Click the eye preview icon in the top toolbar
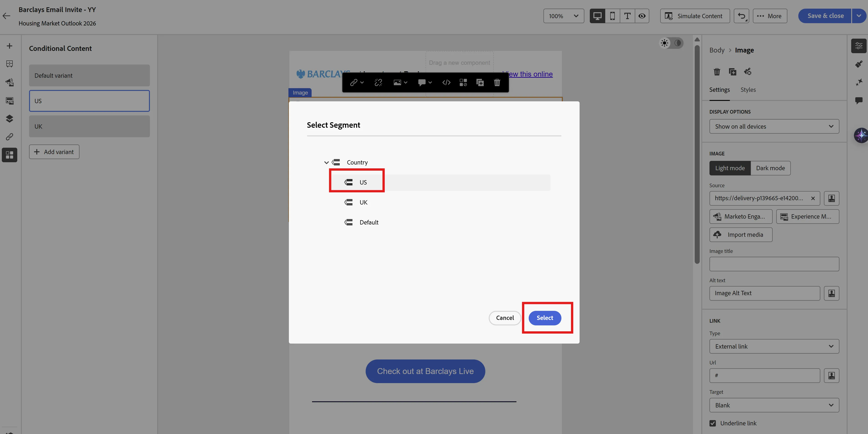868x434 pixels. (642, 16)
